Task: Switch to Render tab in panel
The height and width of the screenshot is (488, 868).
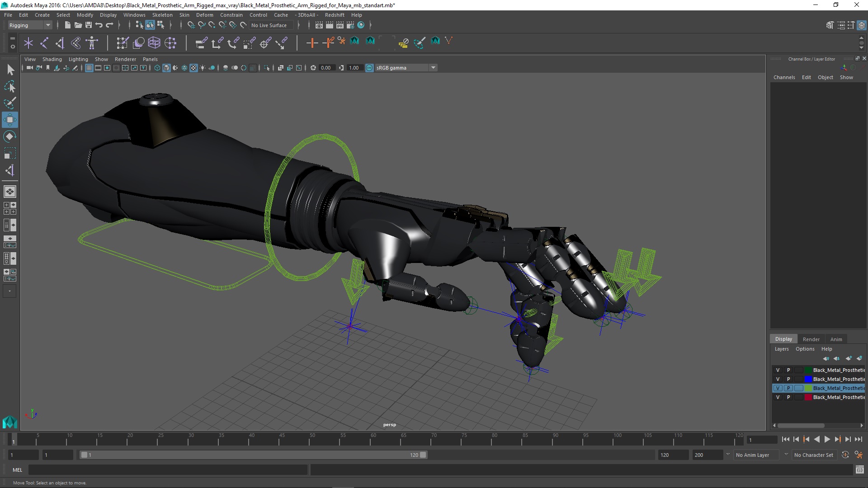Action: (x=811, y=339)
